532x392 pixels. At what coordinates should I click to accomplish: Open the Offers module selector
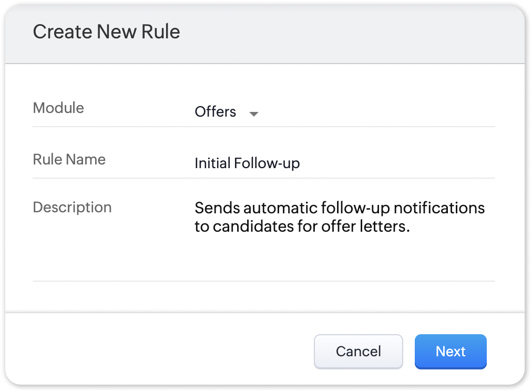pos(216,112)
